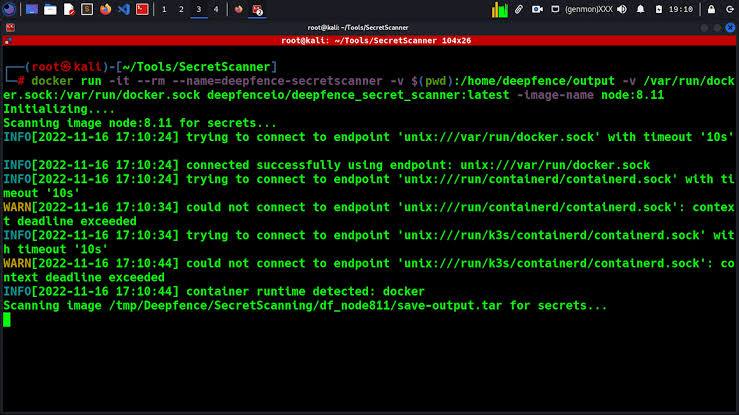Launch the text editor panel icon
The image size is (739, 415).
[x=69, y=9]
